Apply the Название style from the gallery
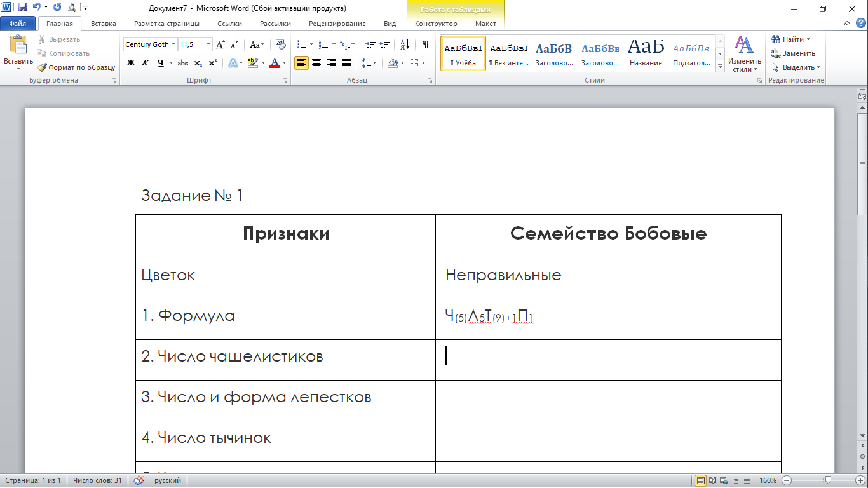Image resolution: width=868 pixels, height=488 pixels. pyautogui.click(x=646, y=53)
